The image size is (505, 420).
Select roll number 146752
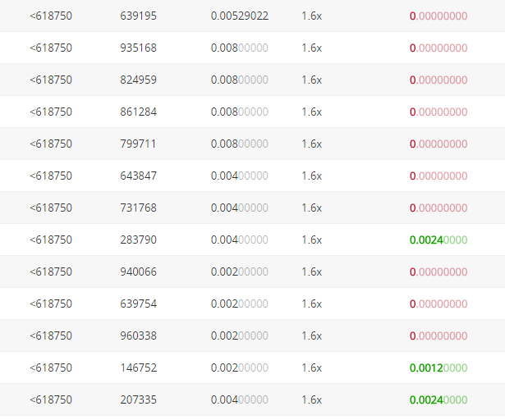139,367
